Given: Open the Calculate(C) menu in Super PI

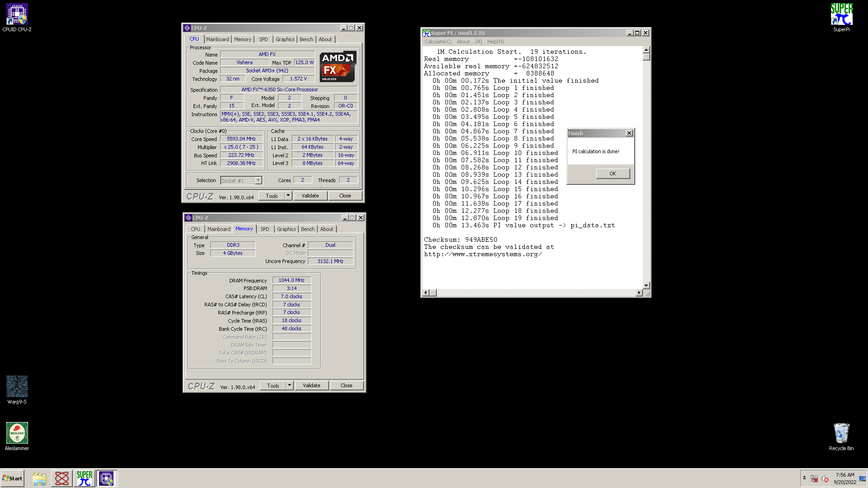Looking at the screenshot, I should pos(438,42).
